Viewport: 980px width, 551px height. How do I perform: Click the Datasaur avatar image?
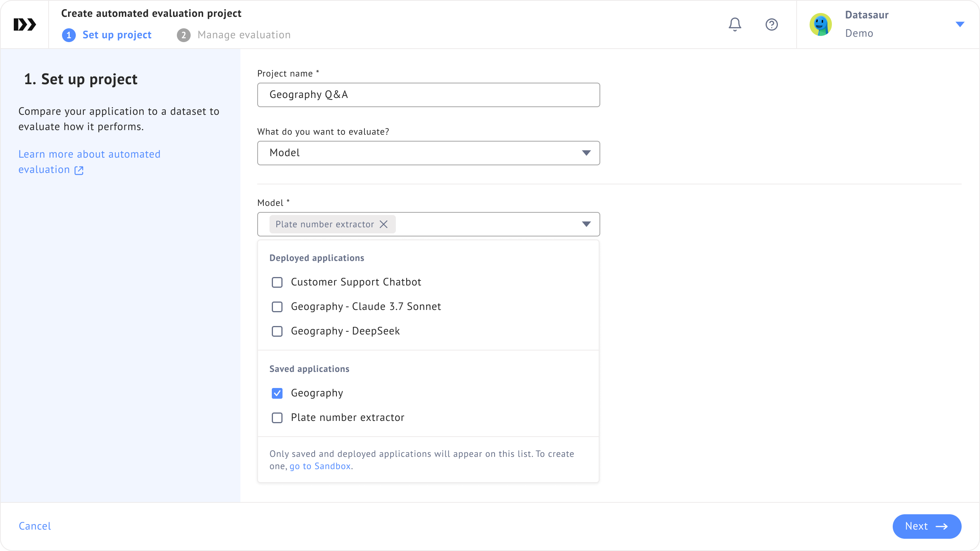pos(820,24)
